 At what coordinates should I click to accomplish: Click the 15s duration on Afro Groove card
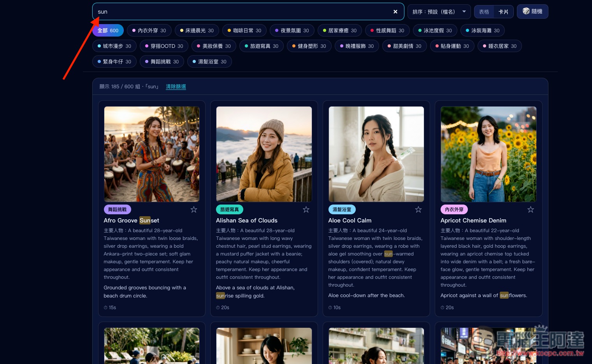tap(110, 308)
